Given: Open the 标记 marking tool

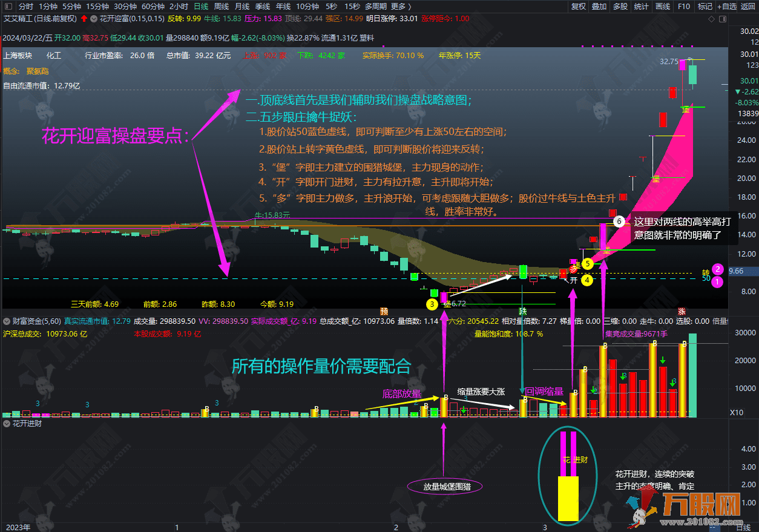Looking at the screenshot, I should coord(706,7).
